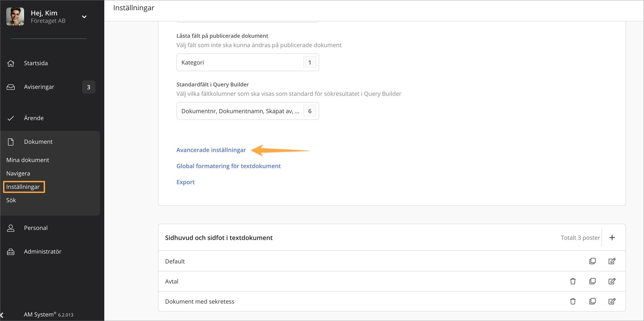Image resolution: width=644 pixels, height=321 pixels.
Task: Go to Startsida in sidebar
Action: [36, 63]
